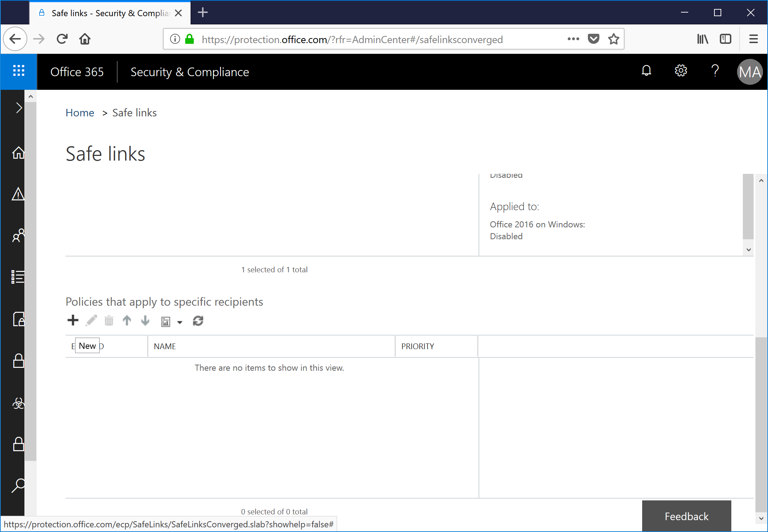The width and height of the screenshot is (768, 532).
Task: Refresh the policies list
Action: 198,320
